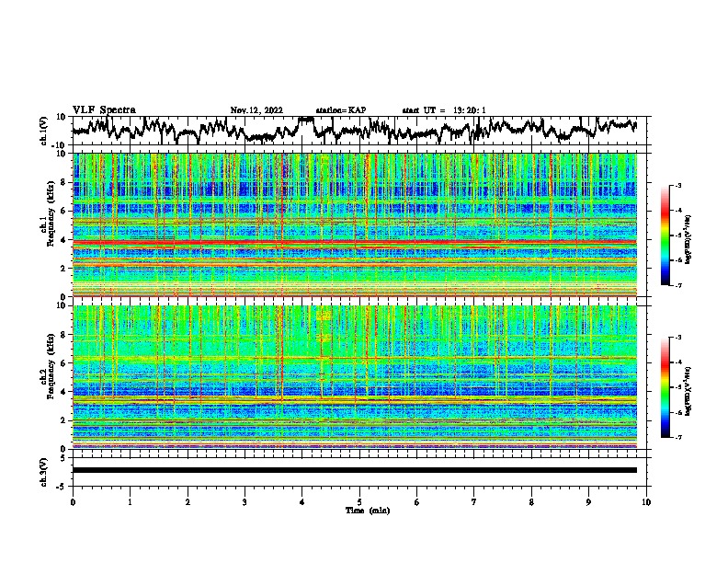The height and width of the screenshot is (563, 728).
Task: Click the "8" kHz tick on the ch.2 frequency axis
Action: [x=64, y=335]
